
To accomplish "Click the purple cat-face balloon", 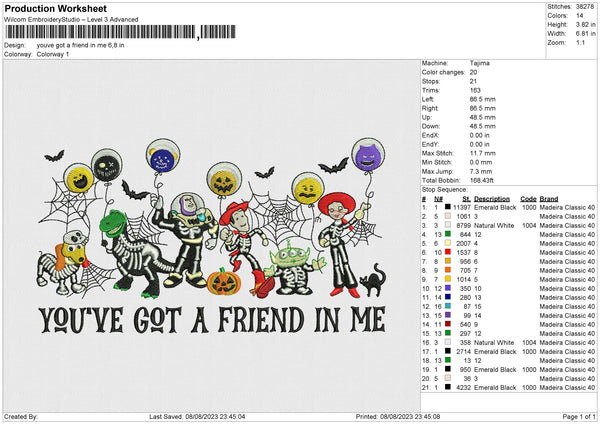I will click(x=368, y=156).
